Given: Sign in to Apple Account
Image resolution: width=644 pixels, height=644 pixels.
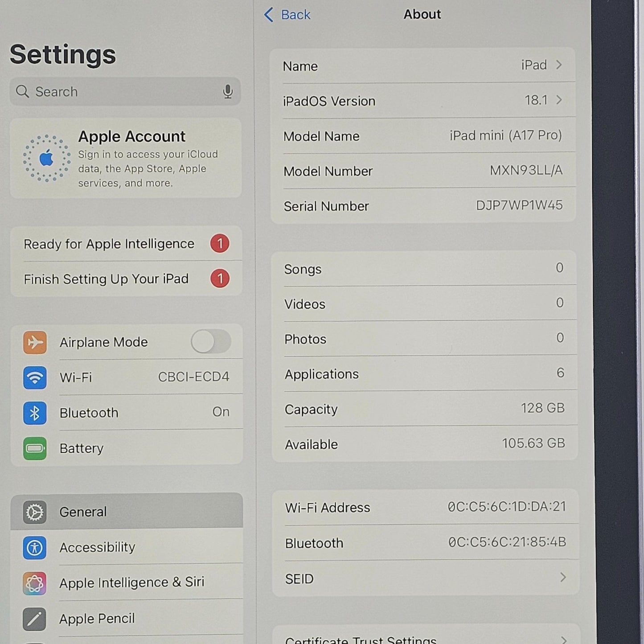Looking at the screenshot, I should pos(126,158).
